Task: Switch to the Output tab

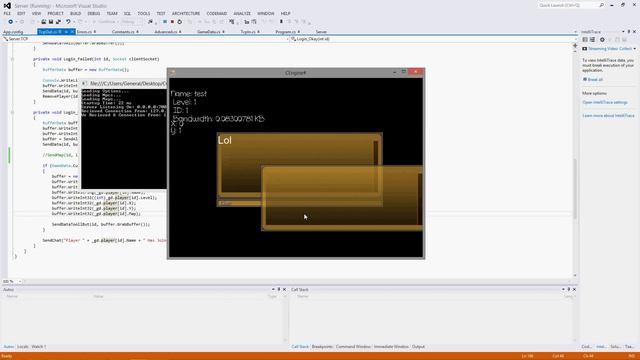Action: [x=418, y=347]
